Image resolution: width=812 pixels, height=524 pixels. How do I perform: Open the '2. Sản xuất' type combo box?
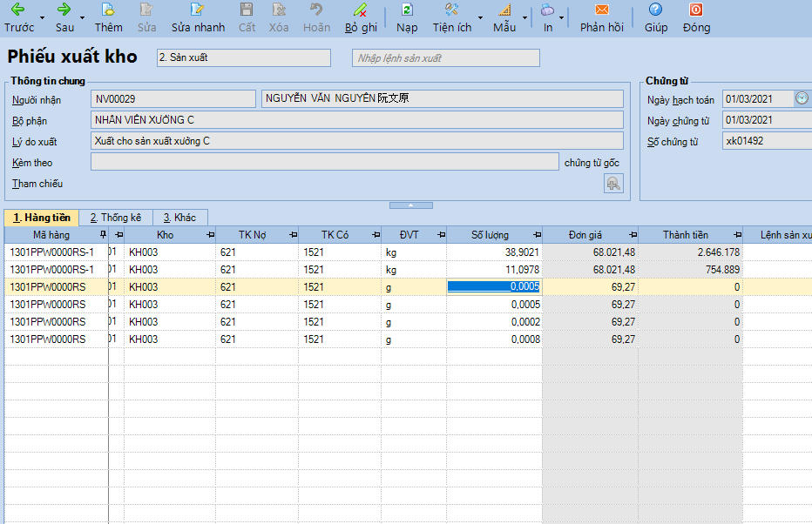pyautogui.click(x=244, y=58)
